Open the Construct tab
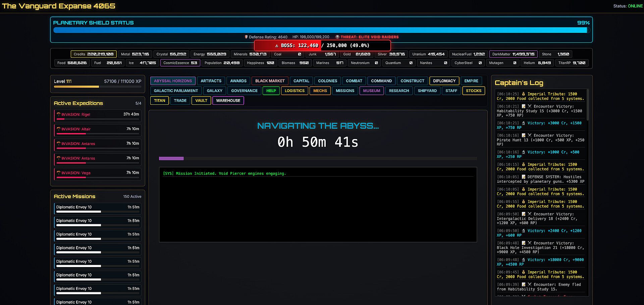Screen dimensions: 644x305 pyautogui.click(x=412, y=81)
